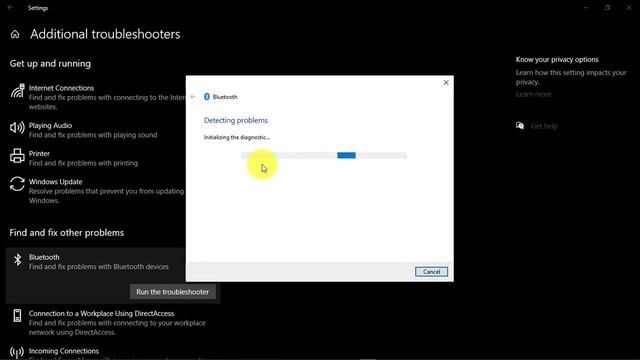Click the Additional troubleshooters page title
The height and width of the screenshot is (360, 640).
click(x=105, y=34)
